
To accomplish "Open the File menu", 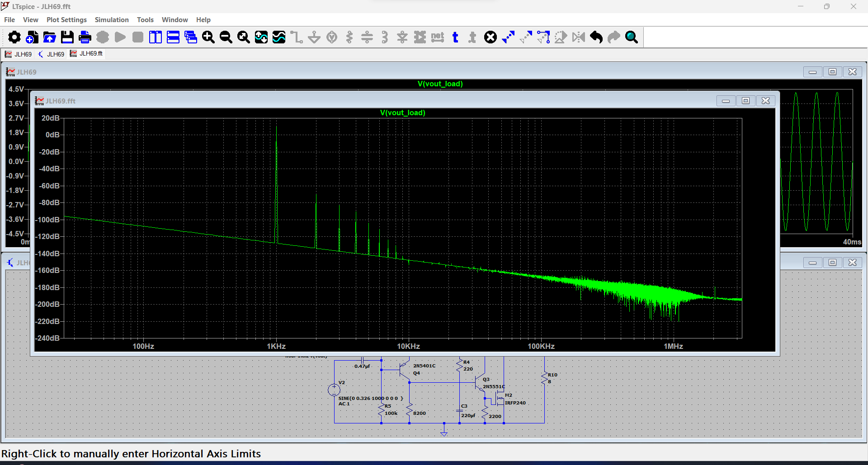I will tap(9, 20).
